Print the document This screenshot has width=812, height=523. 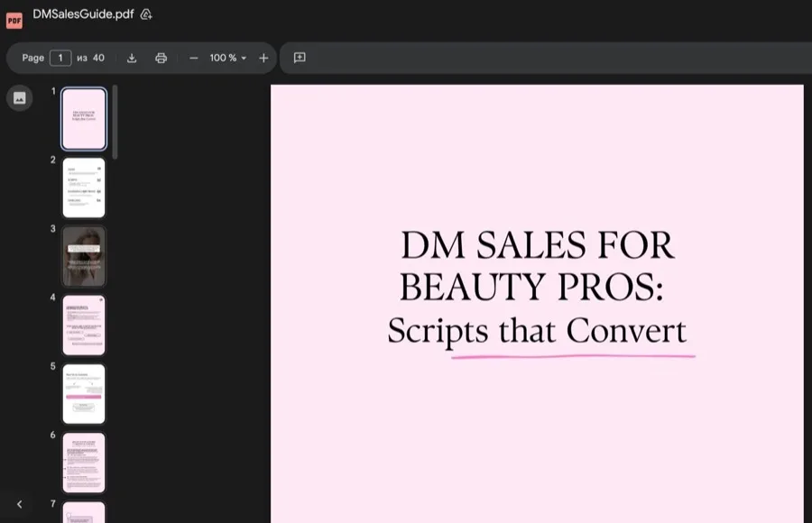click(161, 58)
